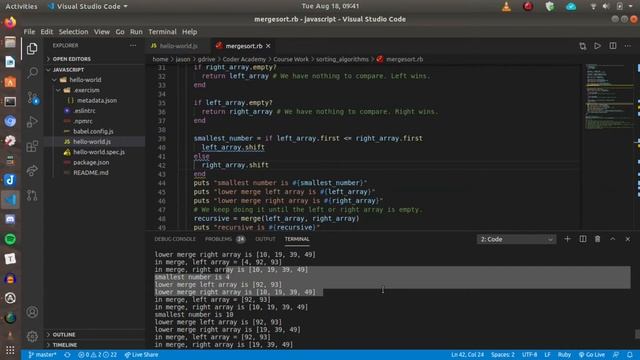Open the Search view in activity bar
This screenshot has width=640, height=360.
[32, 73]
